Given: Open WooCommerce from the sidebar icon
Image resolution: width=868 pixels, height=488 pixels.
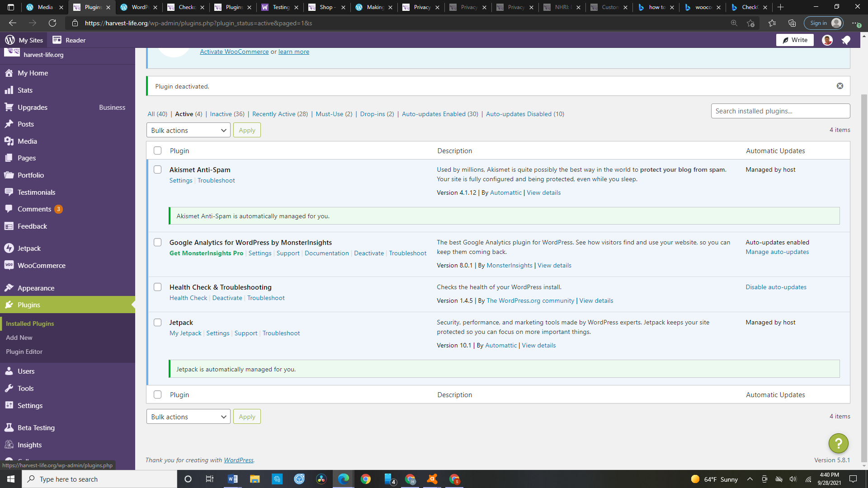Looking at the screenshot, I should tap(9, 265).
